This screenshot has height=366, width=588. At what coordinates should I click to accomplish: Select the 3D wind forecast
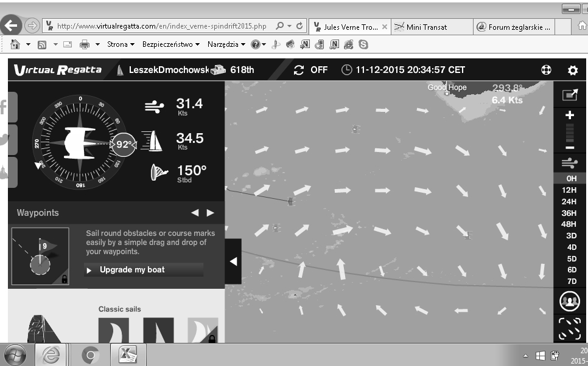click(x=571, y=236)
